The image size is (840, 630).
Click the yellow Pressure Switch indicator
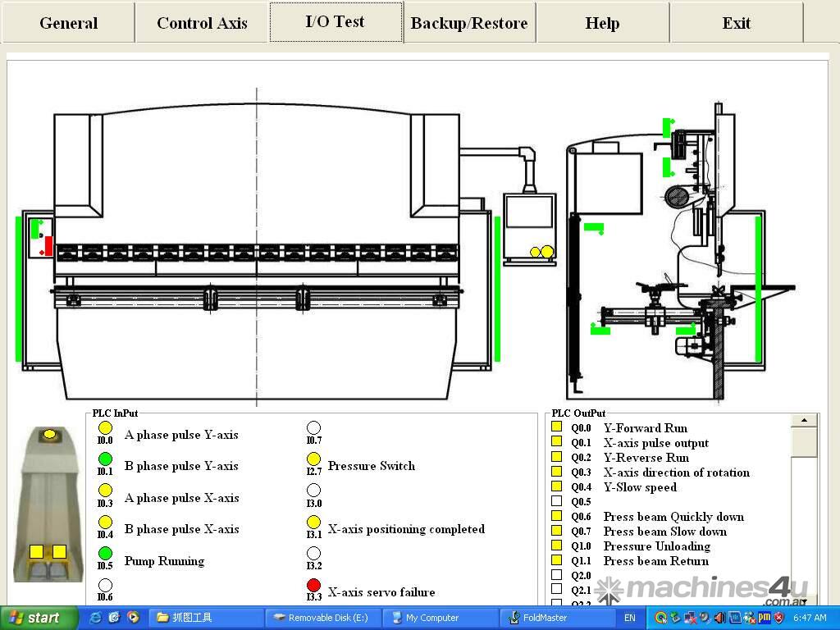point(313,459)
